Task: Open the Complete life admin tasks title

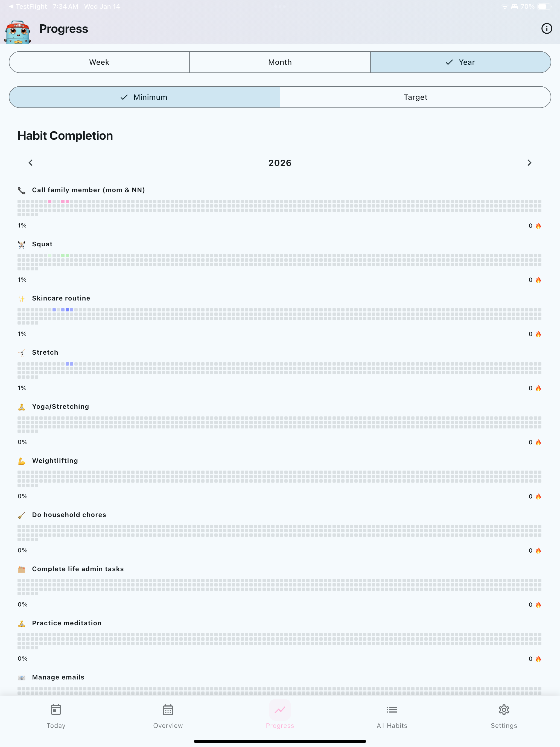Action: [78, 569]
